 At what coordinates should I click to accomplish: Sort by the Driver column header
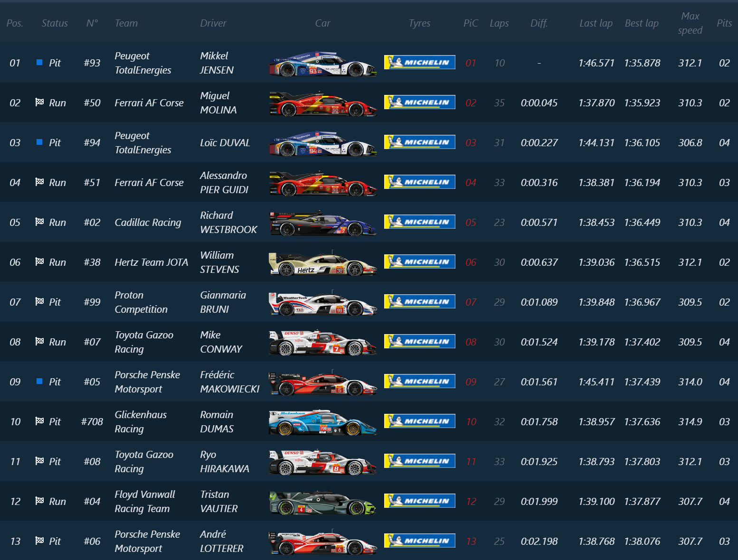click(x=213, y=23)
